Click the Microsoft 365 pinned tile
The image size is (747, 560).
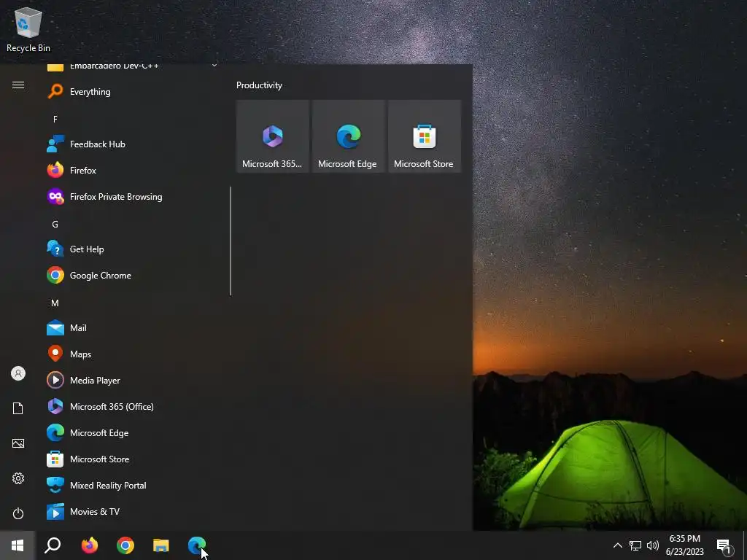pyautogui.click(x=273, y=136)
